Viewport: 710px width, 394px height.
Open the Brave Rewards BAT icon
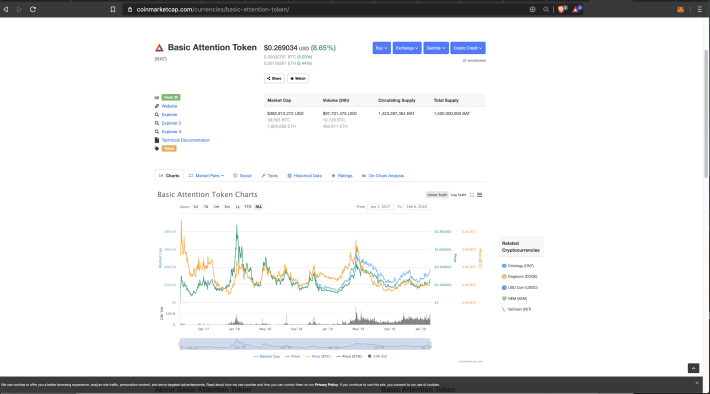pyautogui.click(x=576, y=9)
